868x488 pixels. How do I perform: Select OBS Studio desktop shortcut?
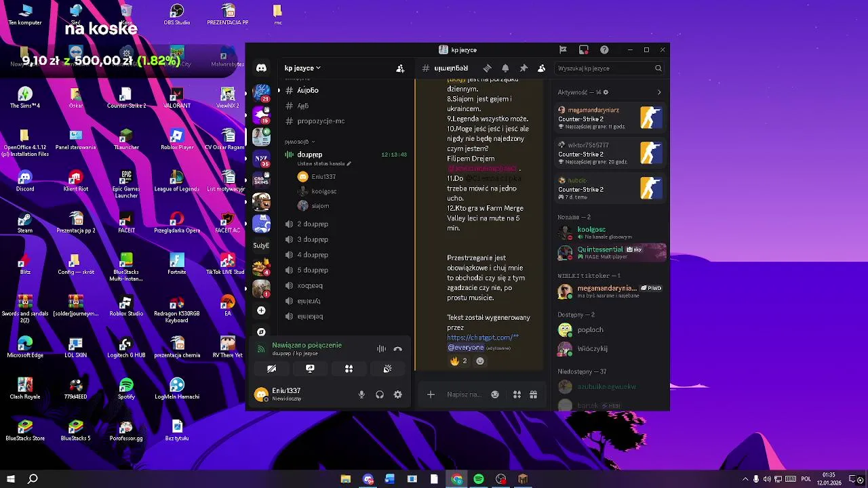coord(177,14)
